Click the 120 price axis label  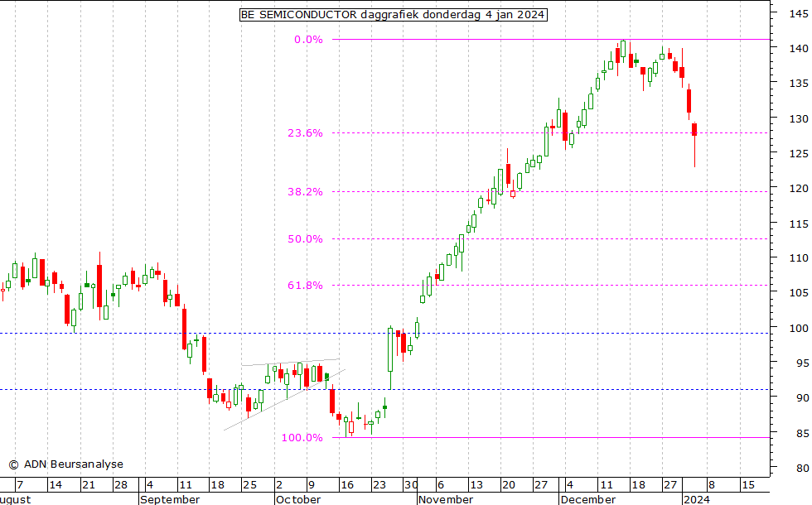tap(798, 189)
